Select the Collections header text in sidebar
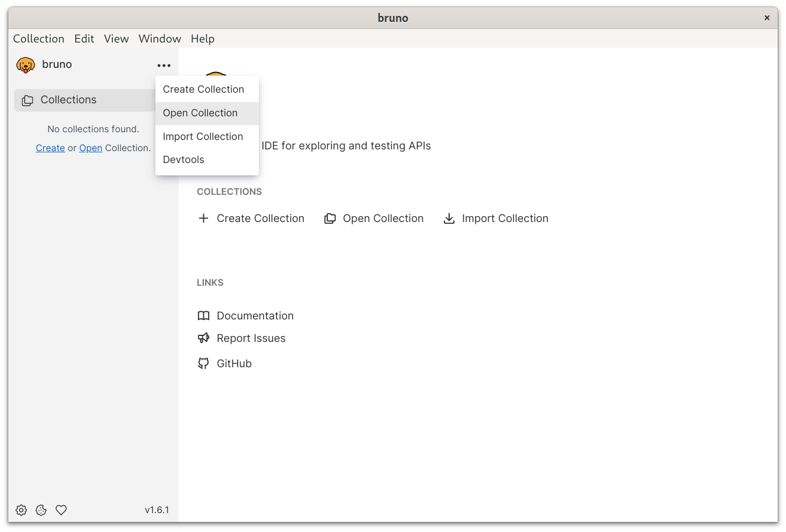The width and height of the screenshot is (786, 532). point(69,100)
